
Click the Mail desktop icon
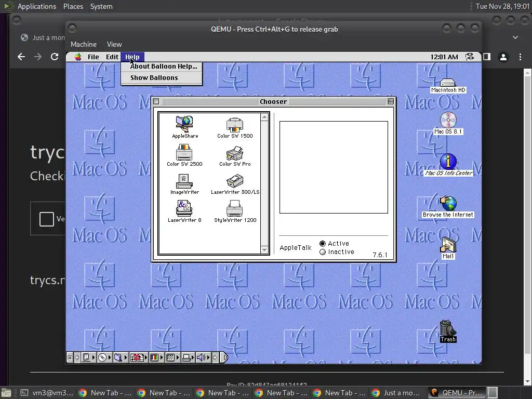point(448,247)
